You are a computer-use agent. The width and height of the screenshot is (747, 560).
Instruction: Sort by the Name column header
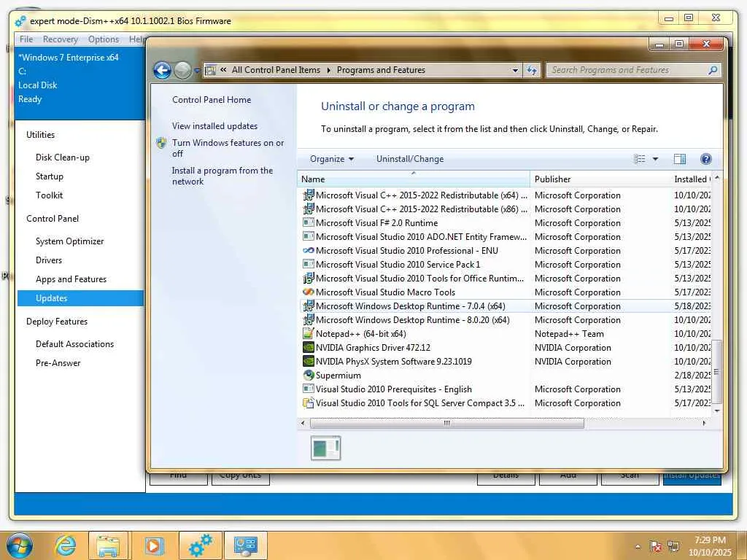[414, 179]
